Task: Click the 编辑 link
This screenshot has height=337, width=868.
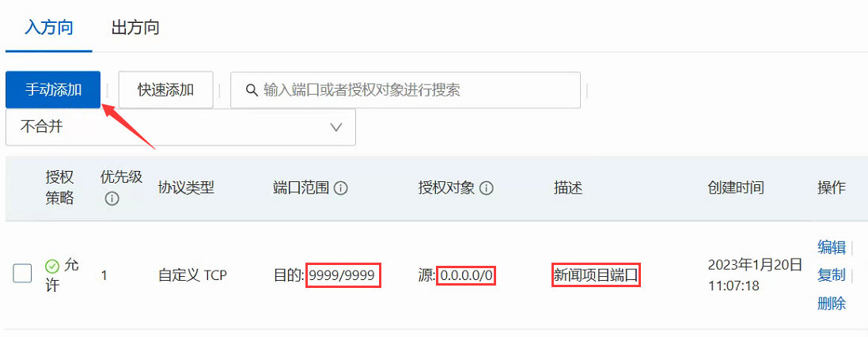Action: (832, 248)
